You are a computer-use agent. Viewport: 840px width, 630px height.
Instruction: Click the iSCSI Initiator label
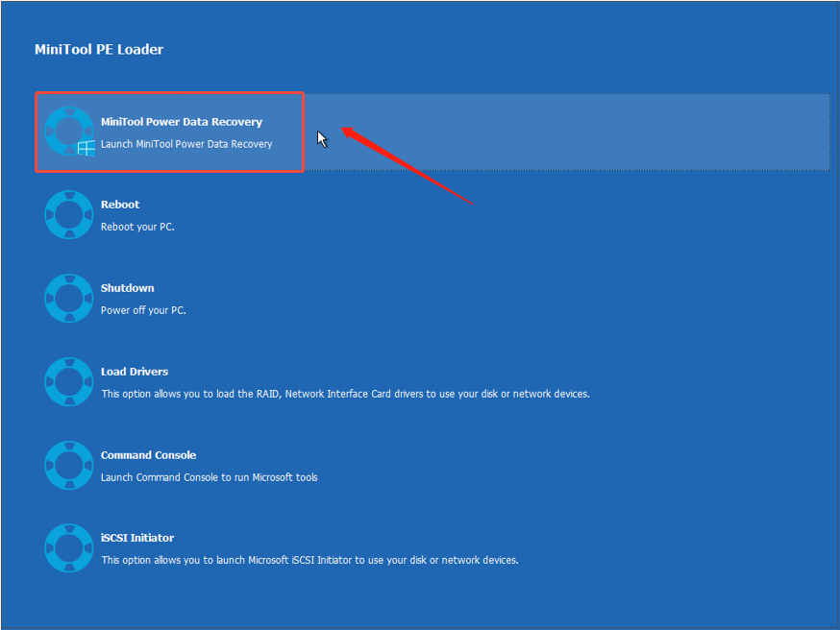tap(136, 537)
